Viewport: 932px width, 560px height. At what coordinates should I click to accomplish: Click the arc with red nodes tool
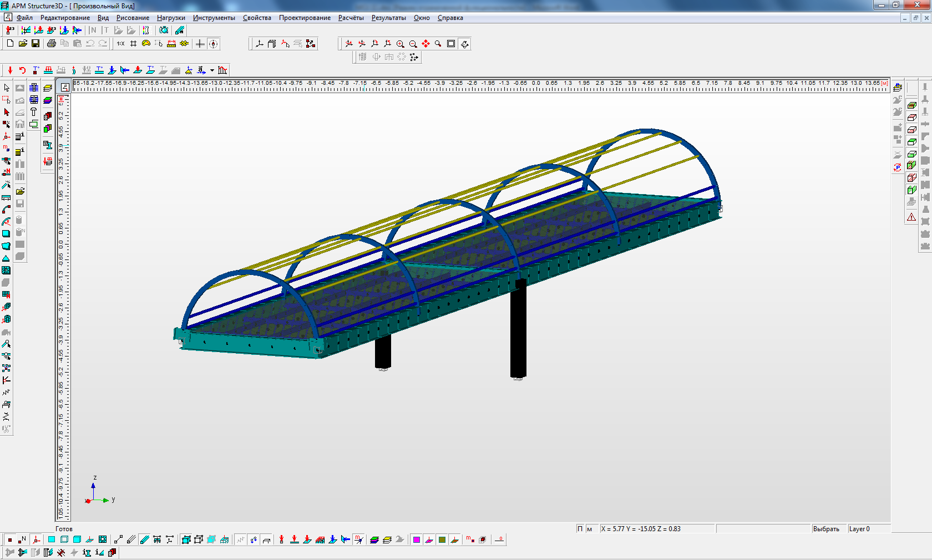pos(6,210)
